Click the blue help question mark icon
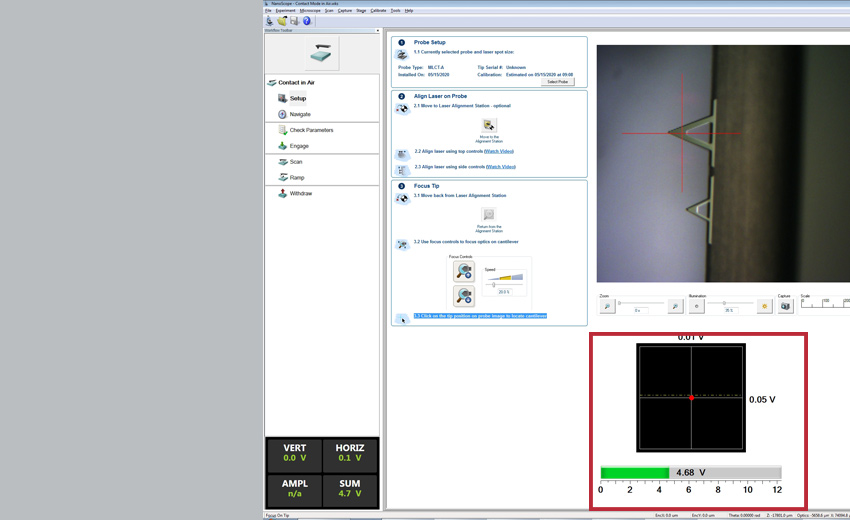Screen dimensions: 850x520 coord(306,21)
